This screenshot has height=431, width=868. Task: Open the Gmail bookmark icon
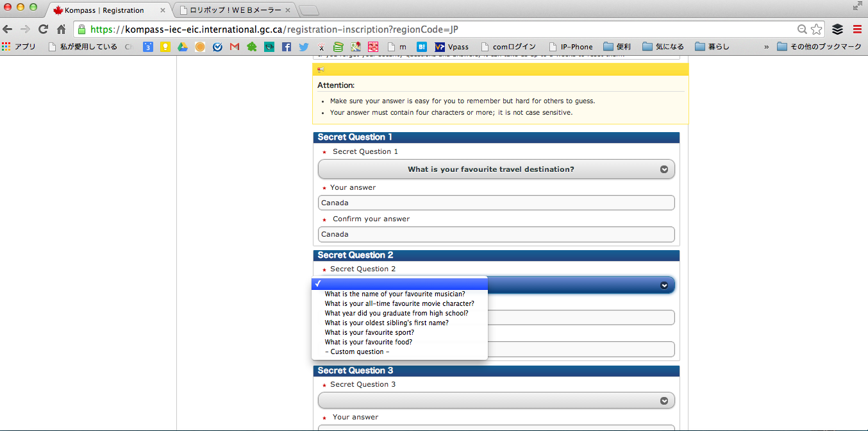[235, 47]
